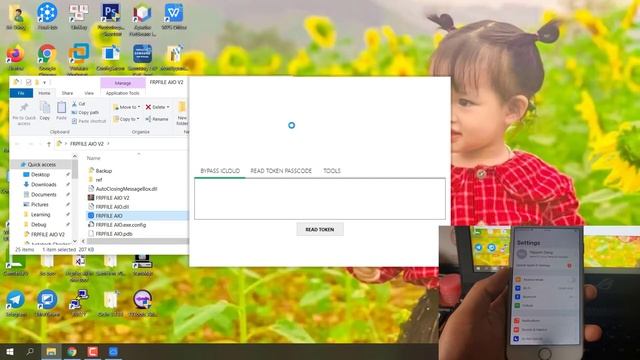Click the Firefox desktop shortcut icon
Image resolution: width=640 pixels, height=360 pixels.
(x=15, y=54)
